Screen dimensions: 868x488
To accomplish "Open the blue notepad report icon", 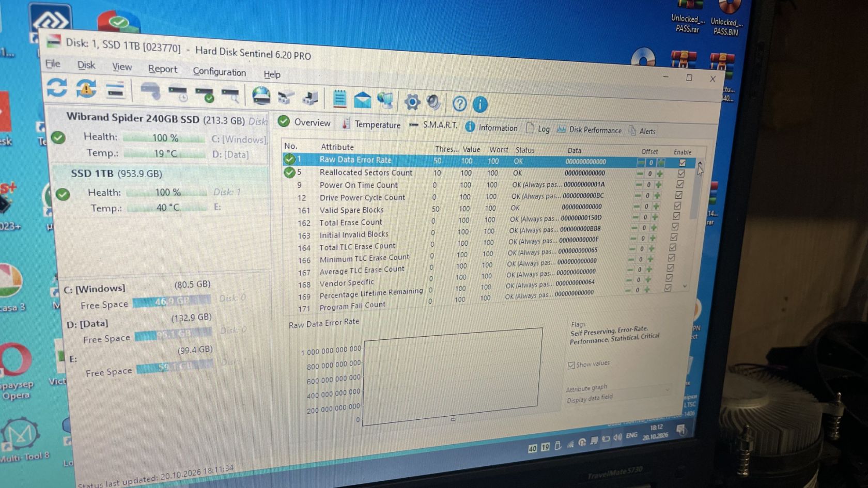I will click(339, 99).
